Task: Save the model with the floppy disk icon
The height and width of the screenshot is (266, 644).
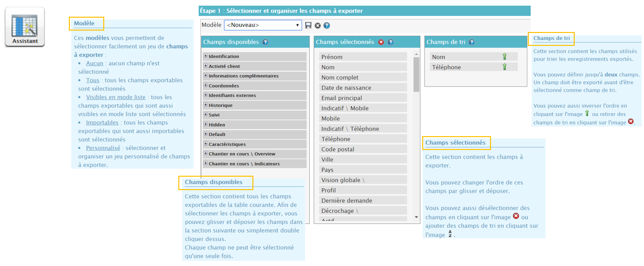Action: coord(308,25)
